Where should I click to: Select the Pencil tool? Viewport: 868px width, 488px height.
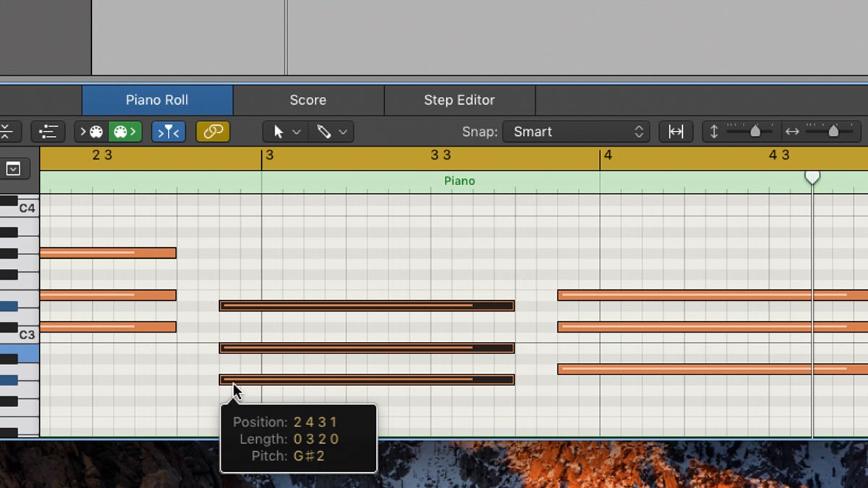coord(324,132)
